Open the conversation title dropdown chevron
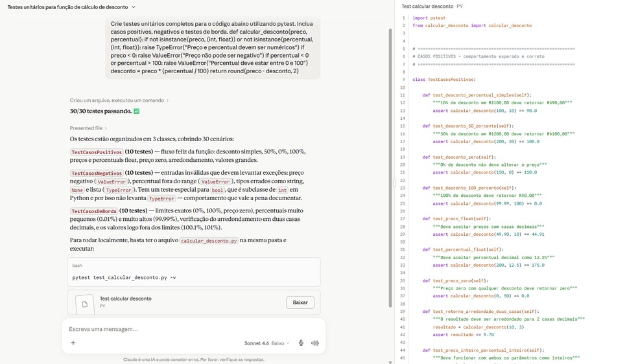 [x=134, y=7]
